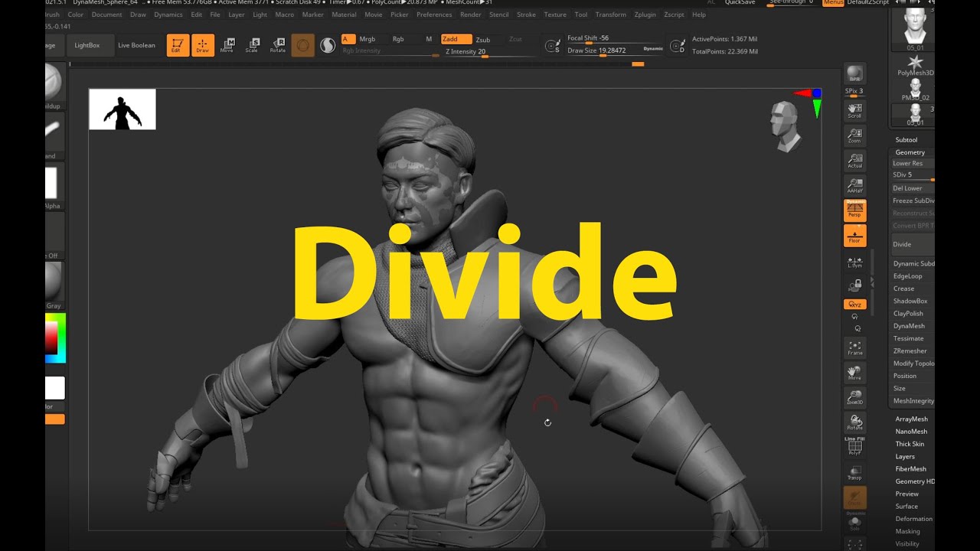The height and width of the screenshot is (551, 980).
Task: Activate the Draw mode button
Action: point(203,46)
